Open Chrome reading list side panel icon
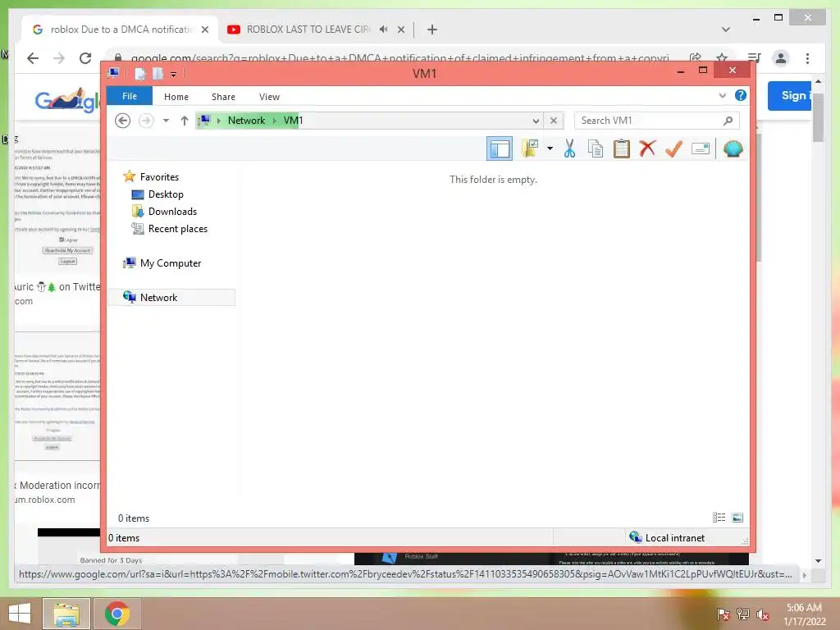This screenshot has width=840, height=630. 754,58
